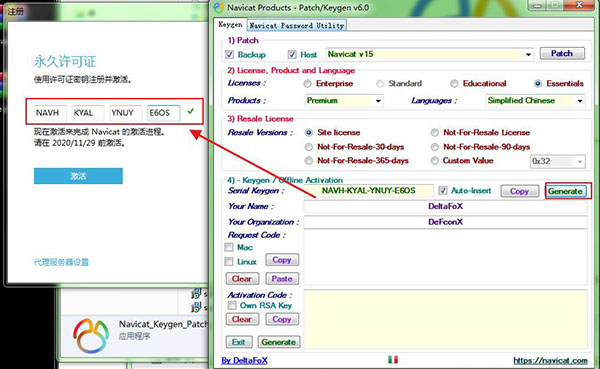
Task: Select Not-For-Resale-90-days option
Action: coord(435,147)
